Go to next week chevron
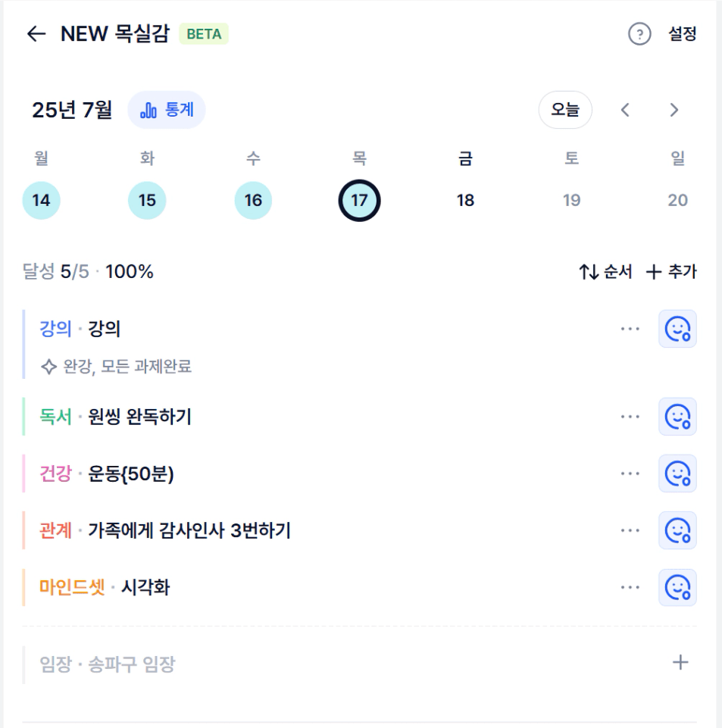722x728 pixels. tap(674, 110)
